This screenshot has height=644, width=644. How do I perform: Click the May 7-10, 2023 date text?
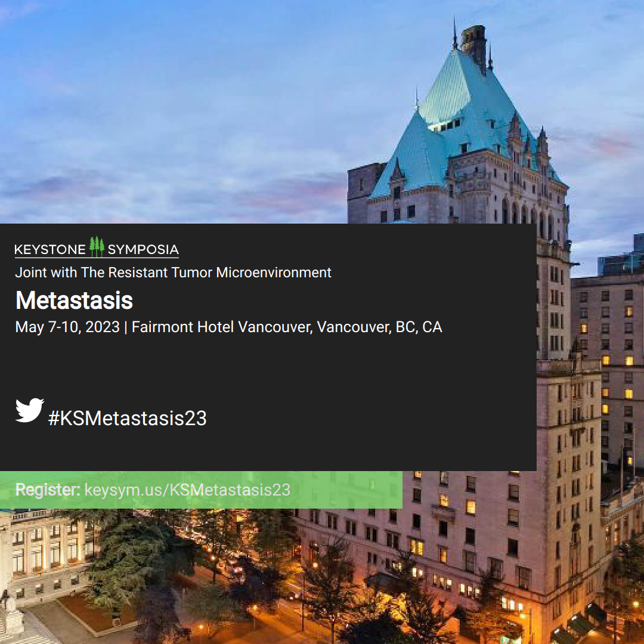click(x=67, y=327)
